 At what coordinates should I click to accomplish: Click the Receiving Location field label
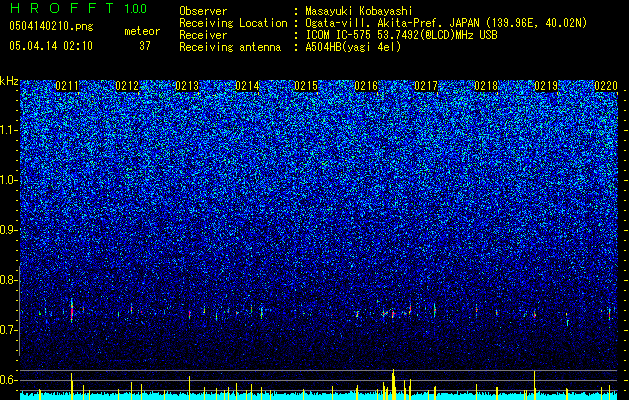(233, 23)
